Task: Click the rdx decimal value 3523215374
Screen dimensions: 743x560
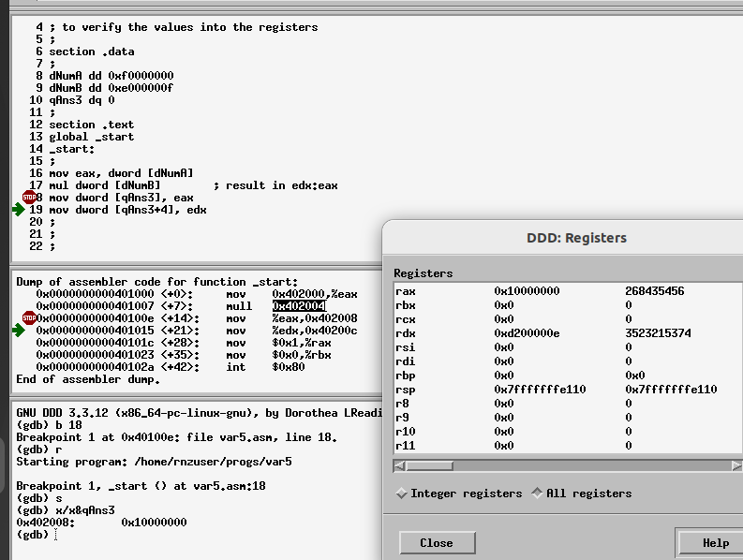Action: pyautogui.click(x=658, y=333)
